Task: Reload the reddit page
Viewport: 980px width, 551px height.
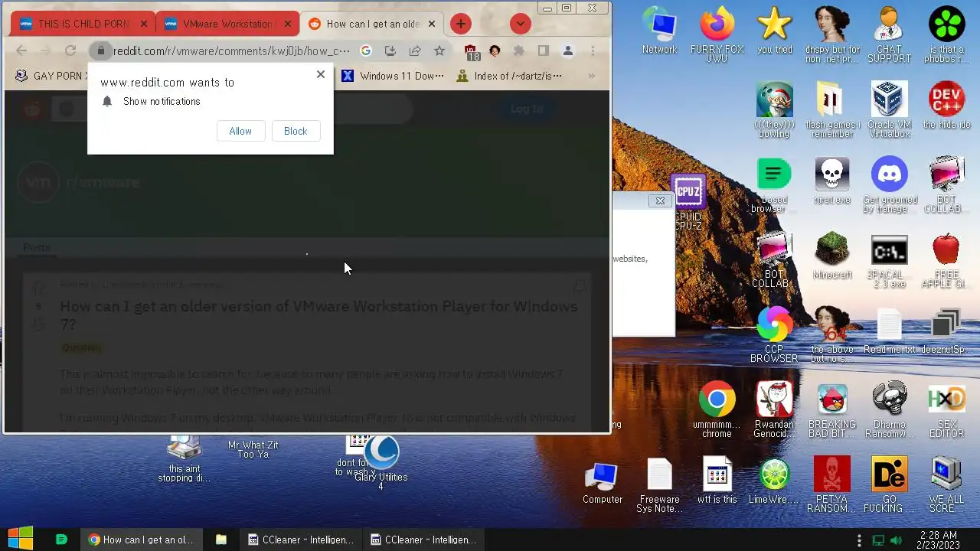Action: [70, 51]
